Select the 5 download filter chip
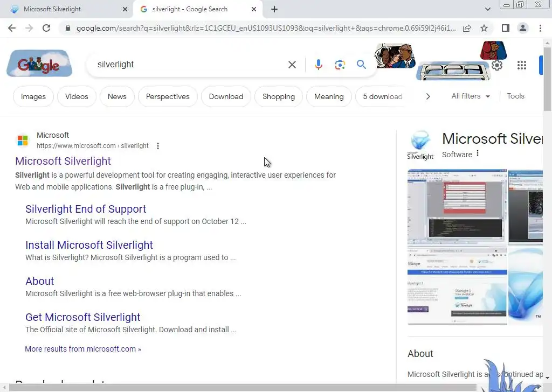Viewport: 552px width, 392px height. [x=383, y=96]
